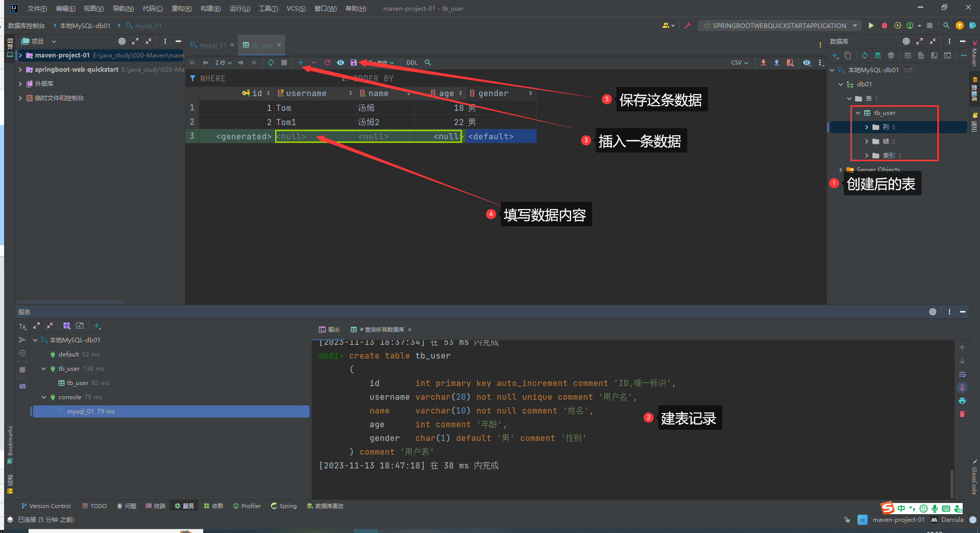Open the run configuration dropdown SPRINGBOOTWEBQUICKSTARTAPPLICATION
980x533 pixels.
780,25
